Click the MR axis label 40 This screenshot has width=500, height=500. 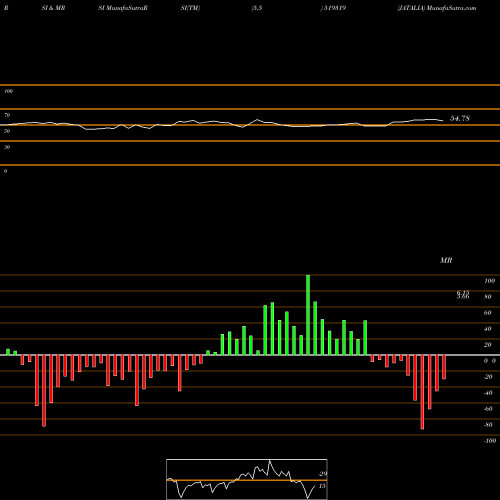(488, 329)
